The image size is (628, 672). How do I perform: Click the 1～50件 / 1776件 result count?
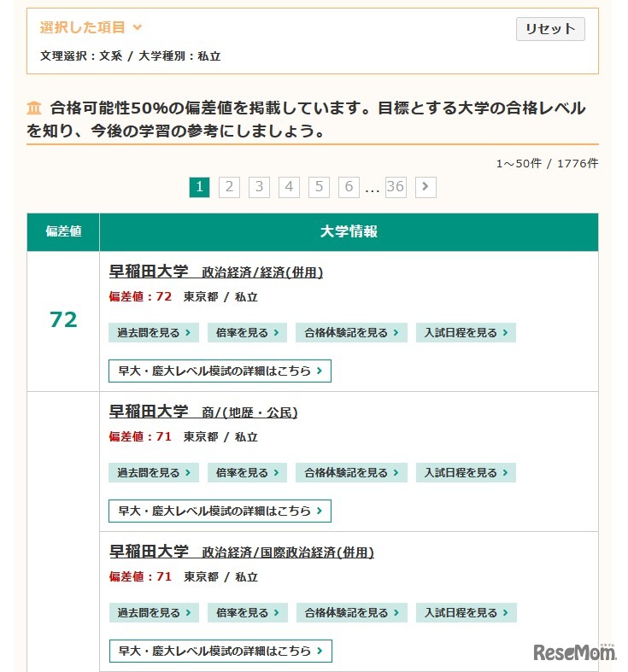[x=547, y=163]
